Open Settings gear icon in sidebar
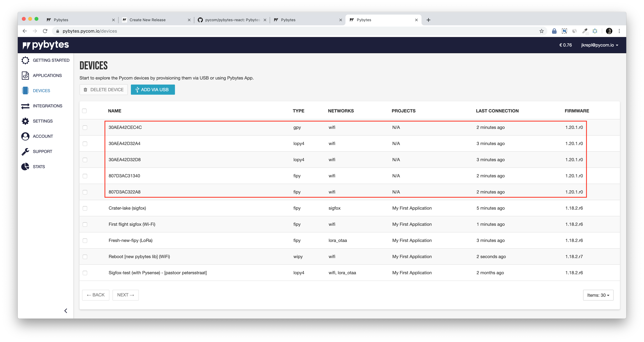This screenshot has height=342, width=644. [x=25, y=121]
